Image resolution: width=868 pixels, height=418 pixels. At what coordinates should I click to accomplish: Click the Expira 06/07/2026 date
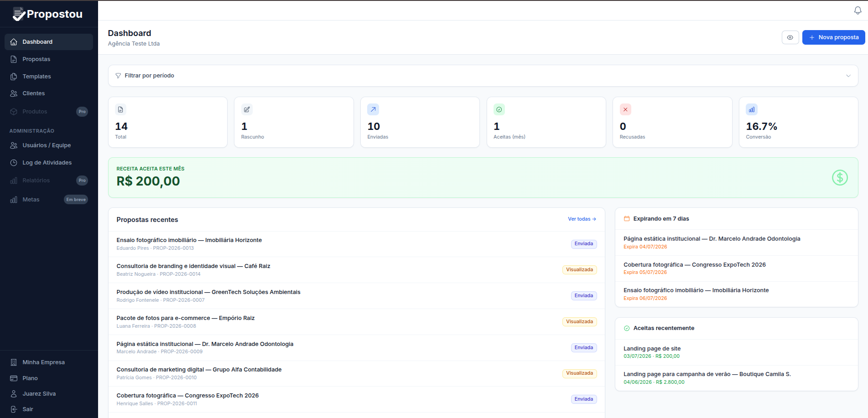tap(645, 299)
